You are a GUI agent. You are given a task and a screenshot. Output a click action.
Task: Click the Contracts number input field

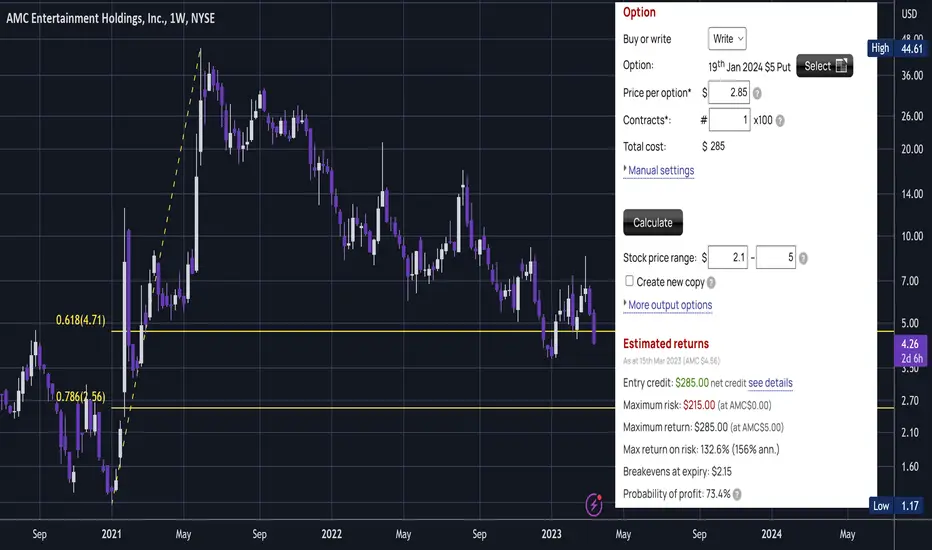coord(729,120)
